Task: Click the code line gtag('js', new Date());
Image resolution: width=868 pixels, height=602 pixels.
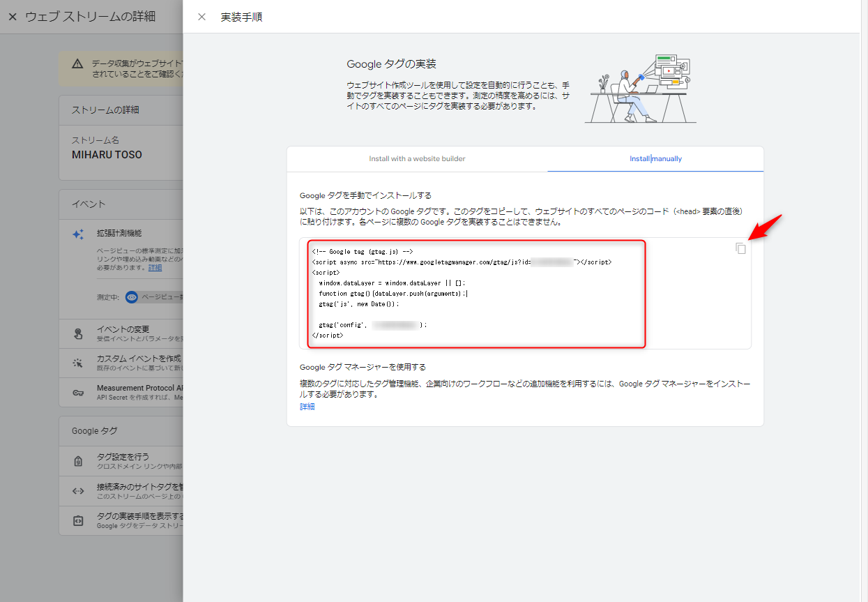Action: click(x=359, y=304)
